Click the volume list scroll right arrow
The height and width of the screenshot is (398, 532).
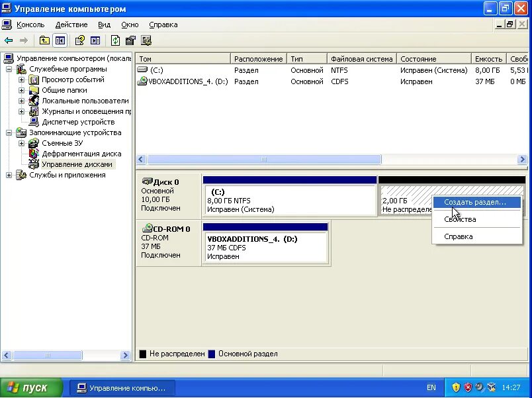522,160
